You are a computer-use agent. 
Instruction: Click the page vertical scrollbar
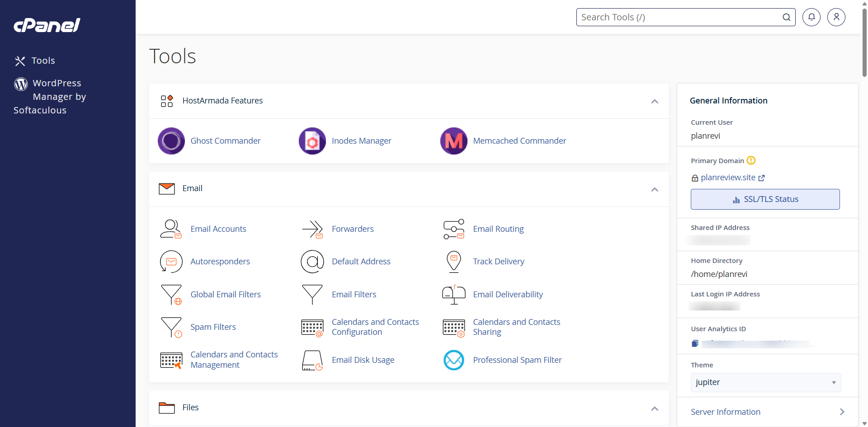[x=864, y=43]
